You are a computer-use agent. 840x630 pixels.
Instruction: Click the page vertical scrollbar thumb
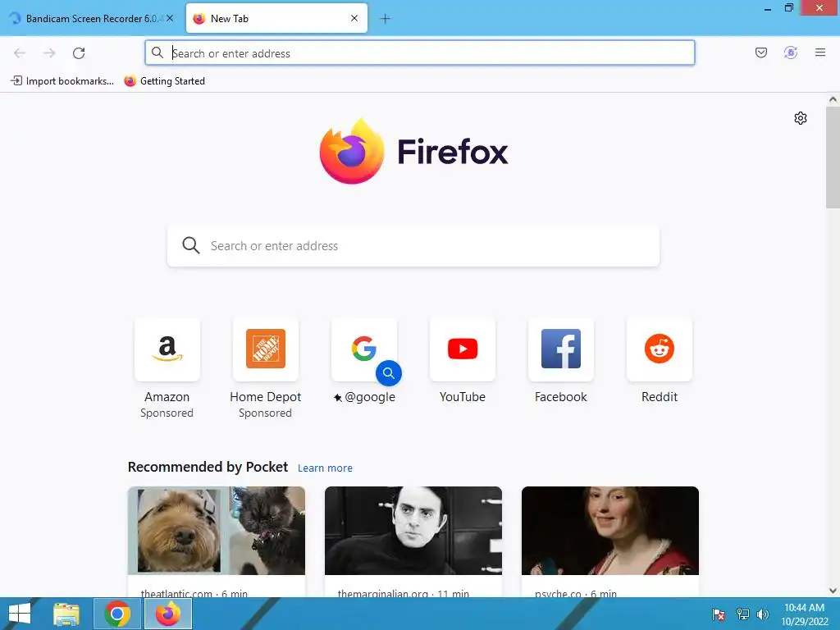coord(833,157)
